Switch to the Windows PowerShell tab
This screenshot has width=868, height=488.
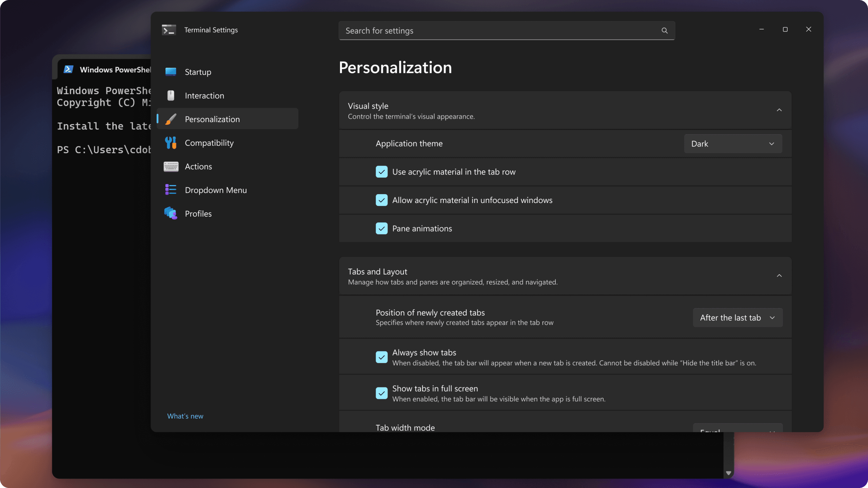pos(105,69)
